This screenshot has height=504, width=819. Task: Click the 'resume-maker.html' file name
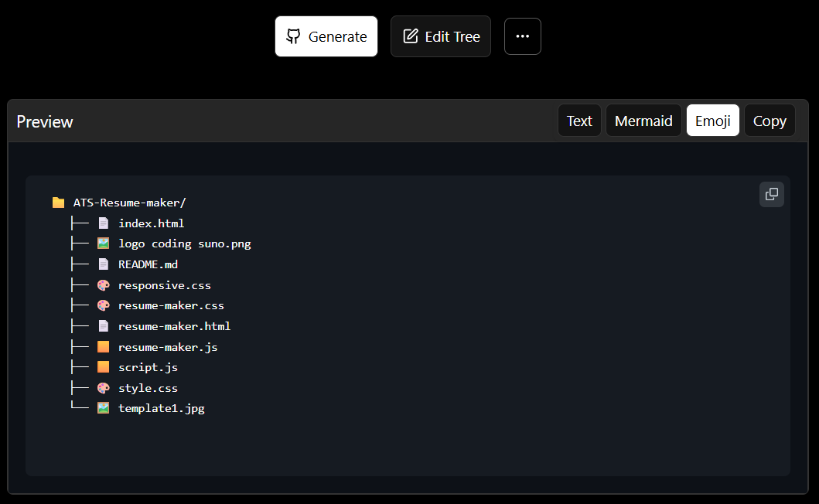point(175,326)
